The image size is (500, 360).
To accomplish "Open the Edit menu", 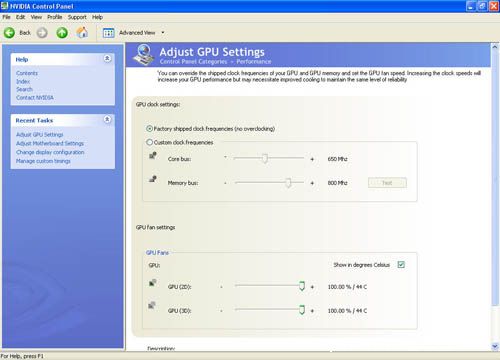I will click(20, 17).
